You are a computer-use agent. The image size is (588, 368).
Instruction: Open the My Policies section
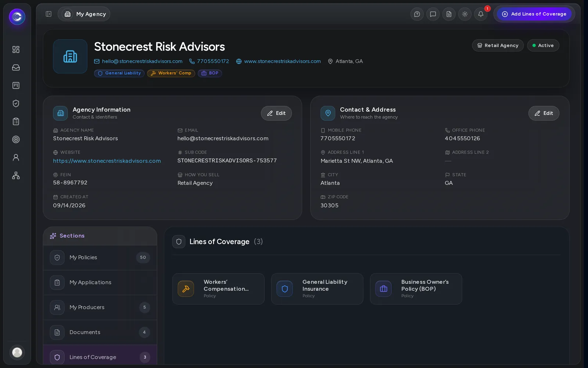[100, 258]
